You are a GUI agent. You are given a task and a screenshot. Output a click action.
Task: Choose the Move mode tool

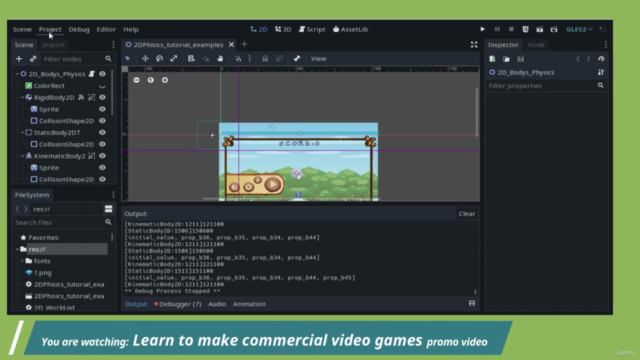point(145,58)
